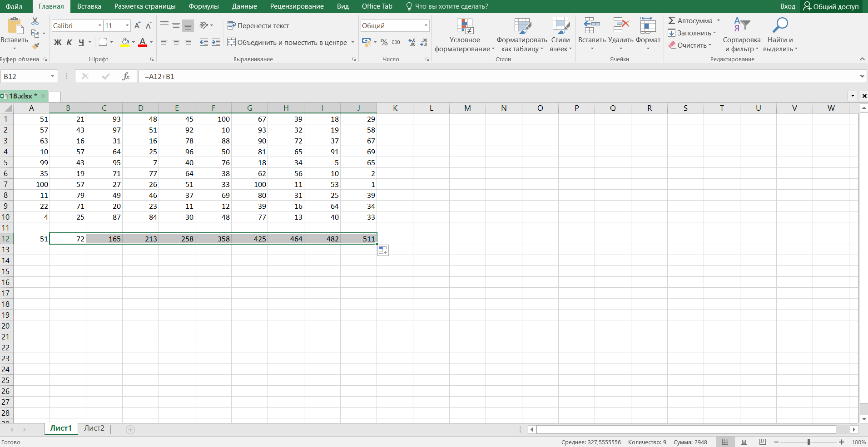This screenshot has height=447, width=868.
Task: Decrease the indent level
Action: coord(204,42)
